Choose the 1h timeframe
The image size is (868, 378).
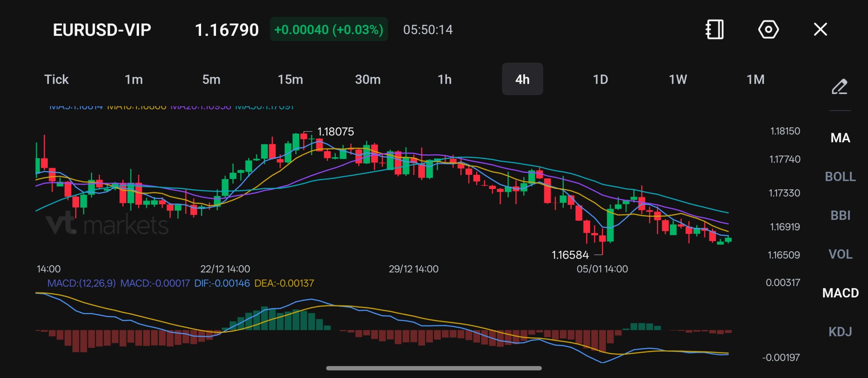[445, 79]
